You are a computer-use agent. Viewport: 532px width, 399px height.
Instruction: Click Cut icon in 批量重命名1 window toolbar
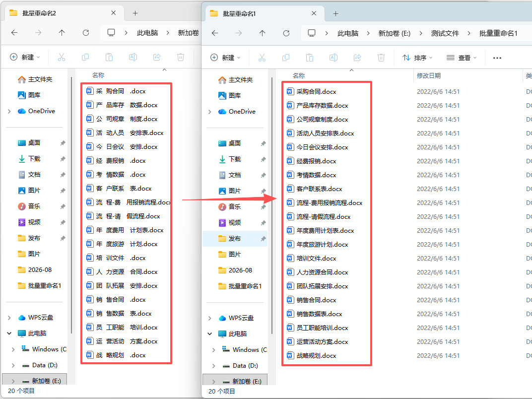point(262,58)
